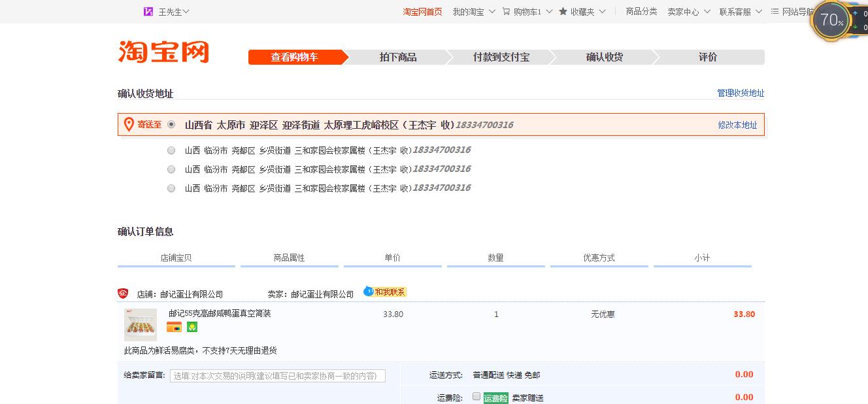Screen dimensions: 868x404
Task: Click the 无优惠 discount text
Action: 603,314
